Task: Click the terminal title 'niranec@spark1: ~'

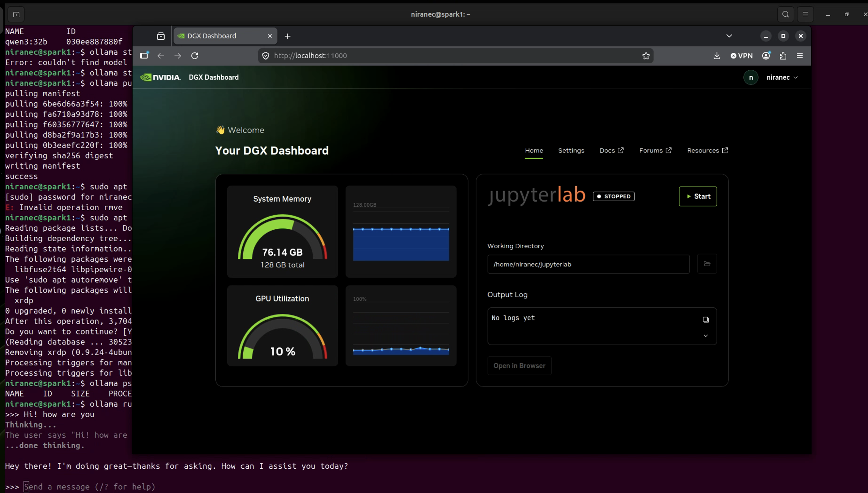Action: tap(440, 14)
